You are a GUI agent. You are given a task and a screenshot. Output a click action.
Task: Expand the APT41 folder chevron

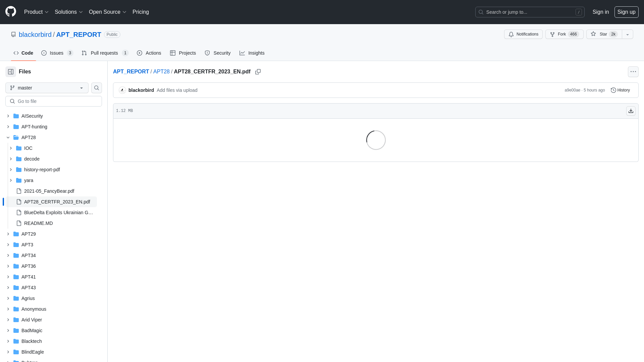[x=8, y=277]
